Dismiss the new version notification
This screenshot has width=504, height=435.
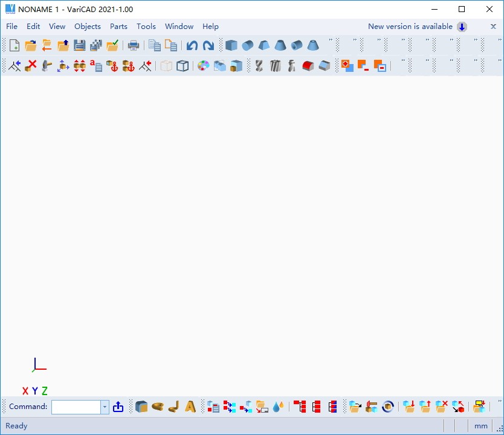point(493,27)
